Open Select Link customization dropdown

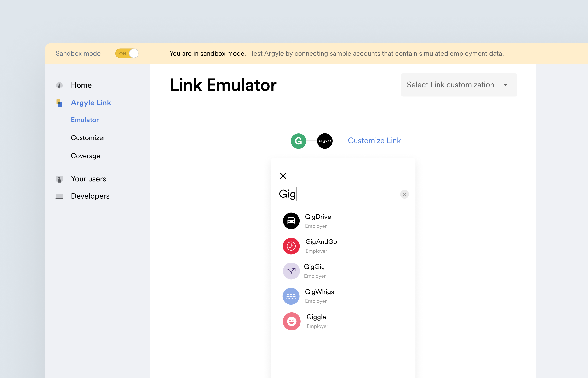450,85
